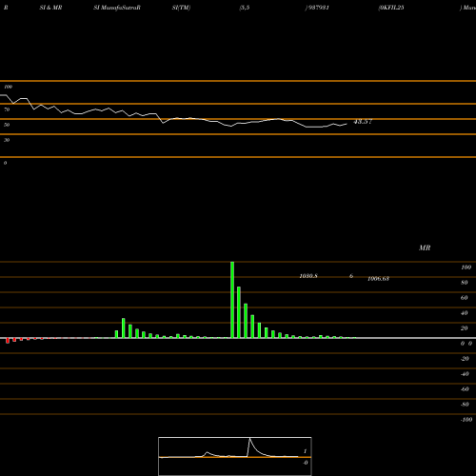Click the -20 label on MR right axis
Image resolution: width=476 pixels, height=476 pixels.
tap(465, 359)
